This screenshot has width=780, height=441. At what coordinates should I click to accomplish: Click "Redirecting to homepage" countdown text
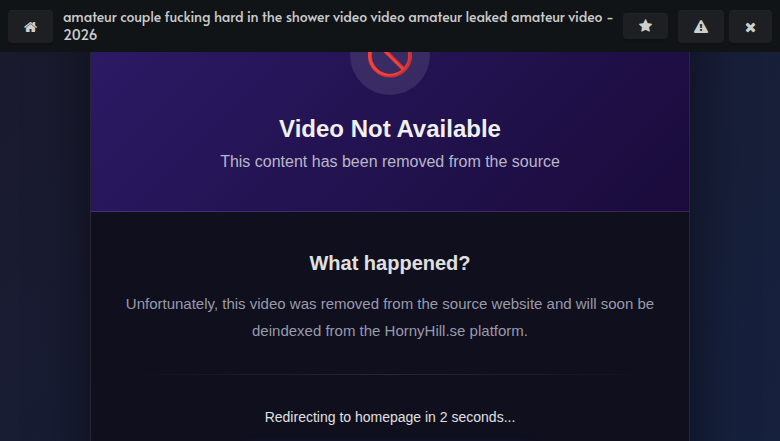(390, 417)
